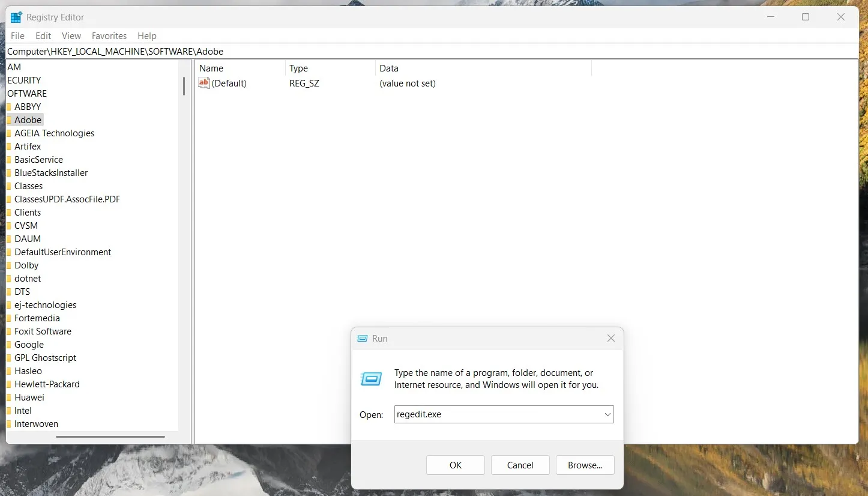Click inside the registry path address bar

point(240,52)
